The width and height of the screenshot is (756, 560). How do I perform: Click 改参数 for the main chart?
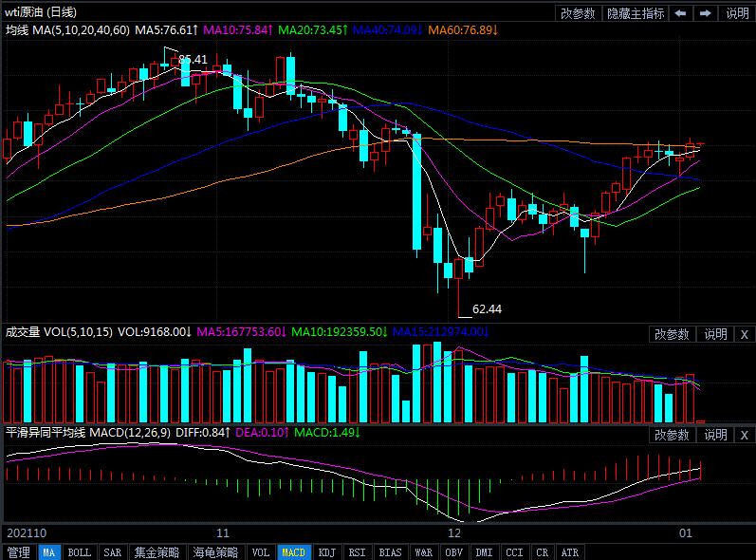tap(578, 13)
